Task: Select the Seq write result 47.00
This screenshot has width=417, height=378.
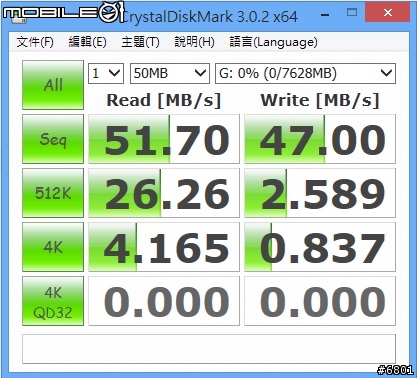Action: [320, 139]
